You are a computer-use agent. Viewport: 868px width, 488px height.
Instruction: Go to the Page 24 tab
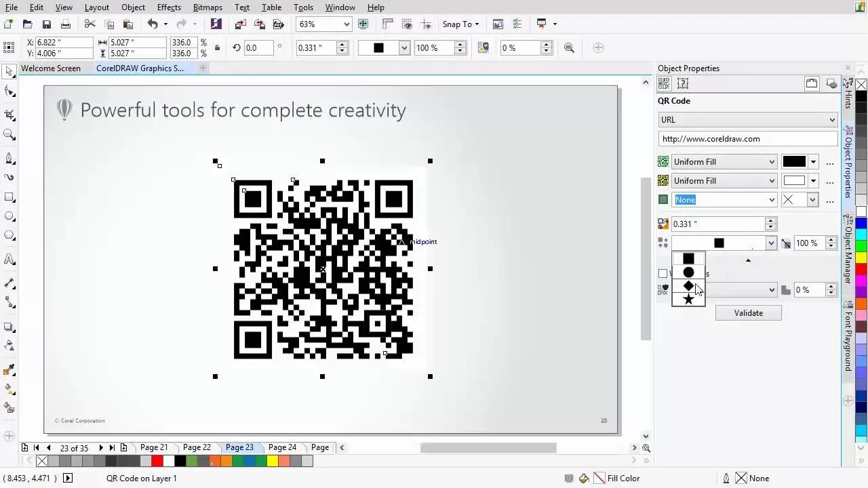[282, 447]
